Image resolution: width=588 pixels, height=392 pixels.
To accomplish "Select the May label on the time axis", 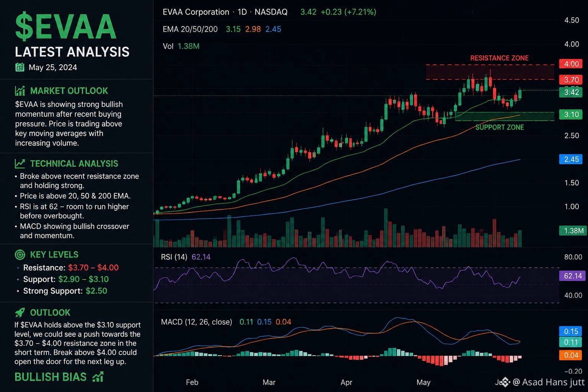I will pos(423,382).
